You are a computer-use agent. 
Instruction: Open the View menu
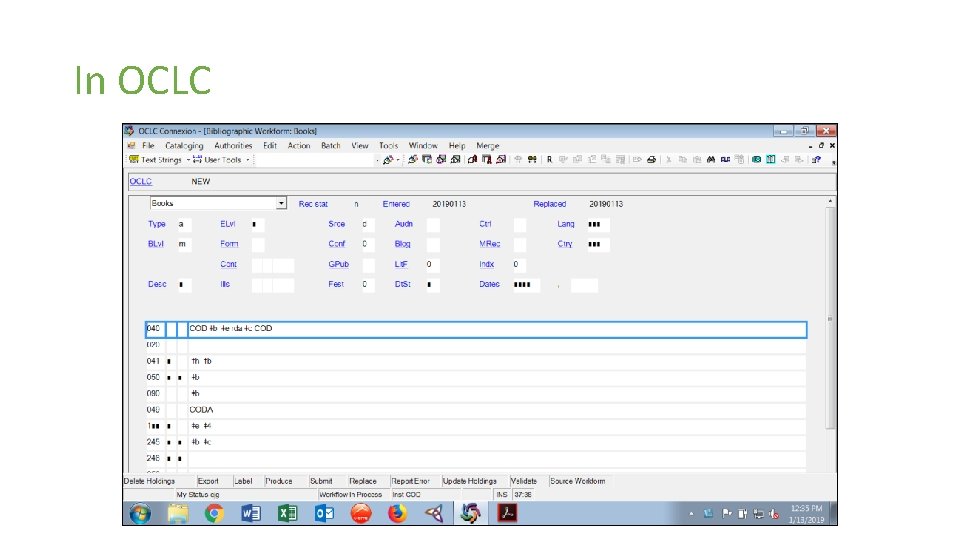pos(360,146)
